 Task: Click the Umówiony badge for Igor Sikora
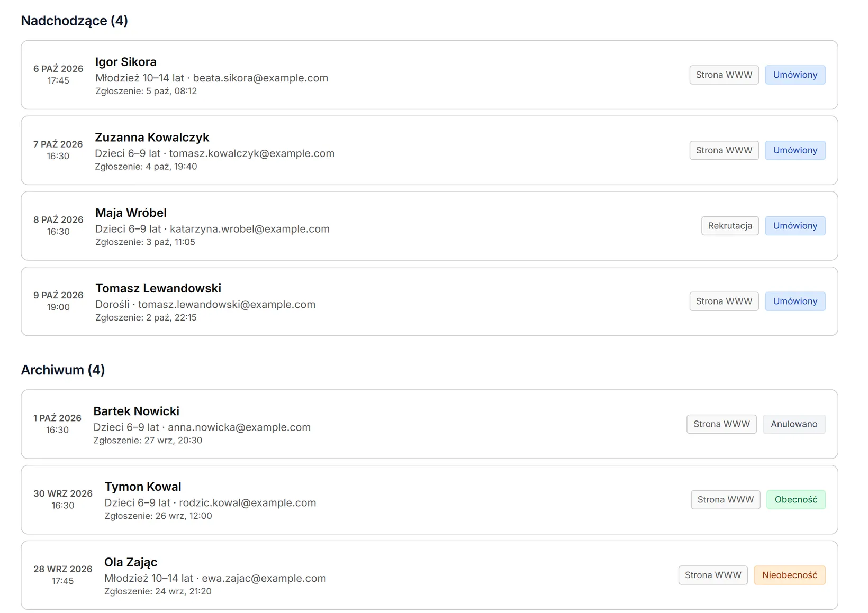click(x=795, y=75)
